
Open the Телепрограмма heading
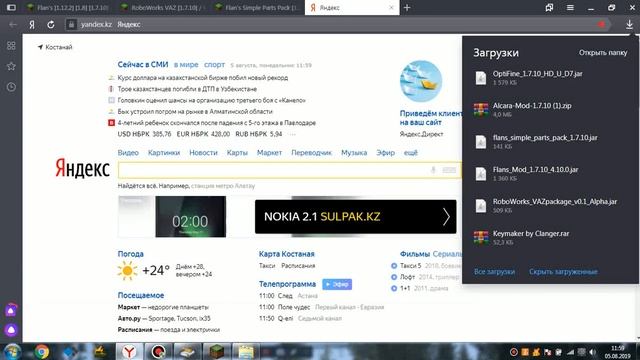(x=287, y=284)
